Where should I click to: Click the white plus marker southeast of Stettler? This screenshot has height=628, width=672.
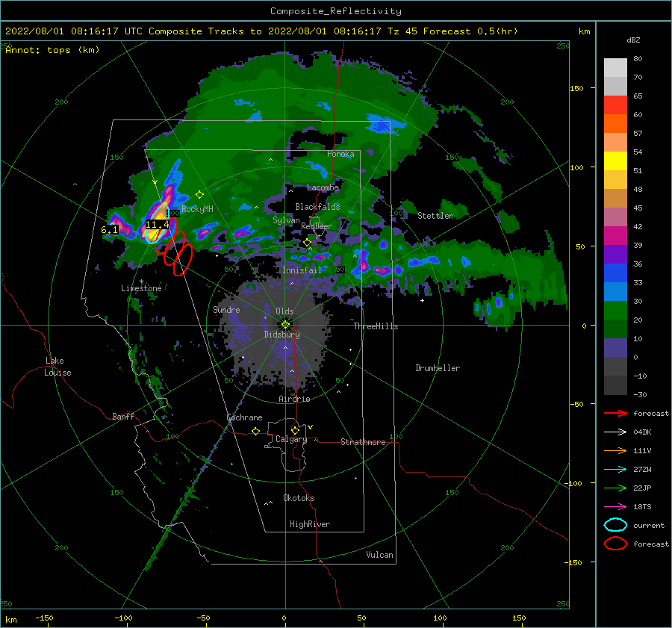click(422, 300)
